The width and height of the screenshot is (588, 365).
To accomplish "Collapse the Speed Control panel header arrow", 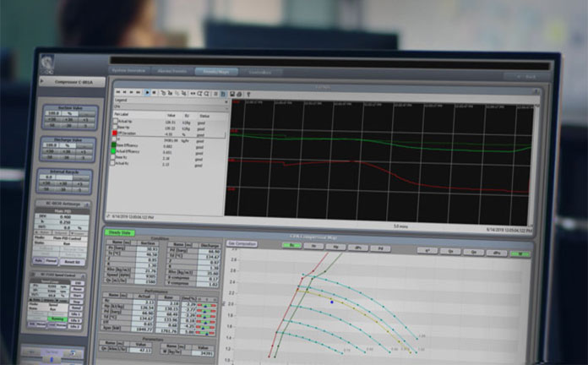I will pos(83,275).
